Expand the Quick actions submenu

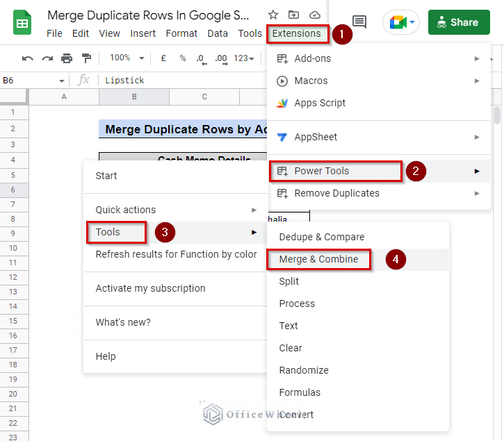click(x=175, y=210)
